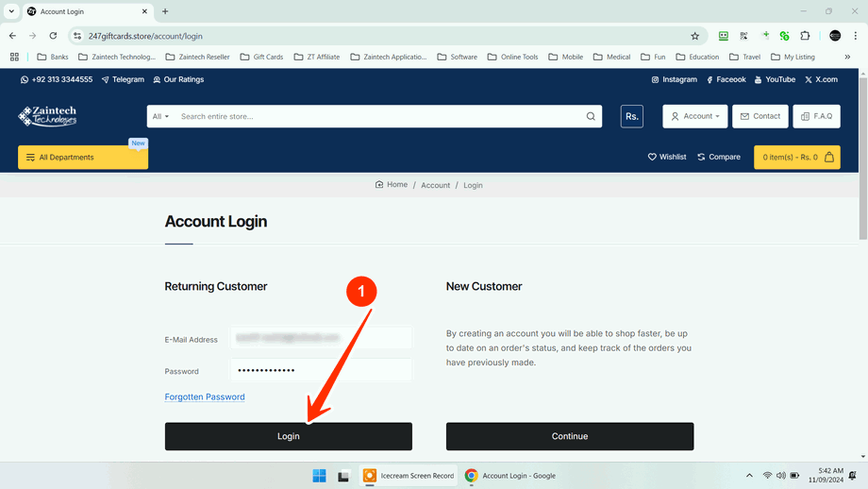868x489 pixels.
Task: Click the Forgotten Password link
Action: (205, 397)
